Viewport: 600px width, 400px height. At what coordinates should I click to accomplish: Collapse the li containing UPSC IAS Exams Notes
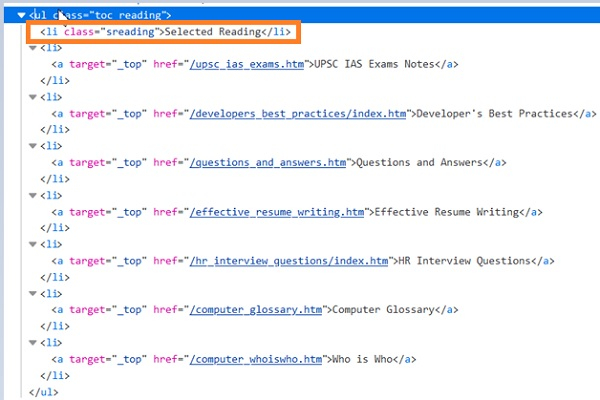pos(33,48)
